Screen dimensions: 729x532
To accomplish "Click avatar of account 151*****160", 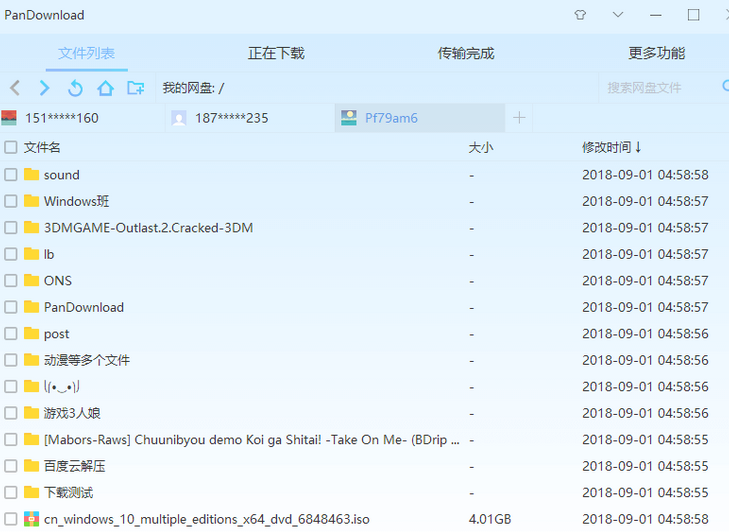I will [9, 118].
